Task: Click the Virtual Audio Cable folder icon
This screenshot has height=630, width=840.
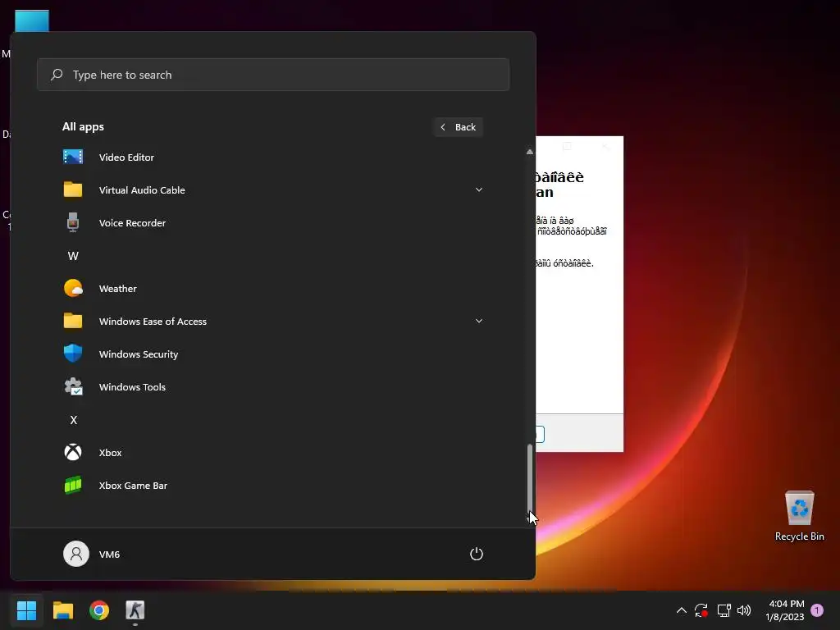Action: coord(73,189)
